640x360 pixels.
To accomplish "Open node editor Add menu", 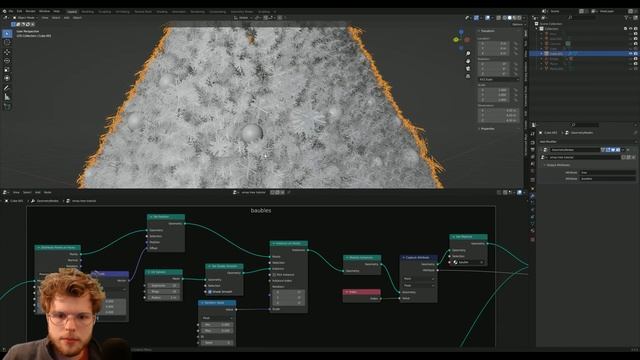I will [x=38, y=192].
